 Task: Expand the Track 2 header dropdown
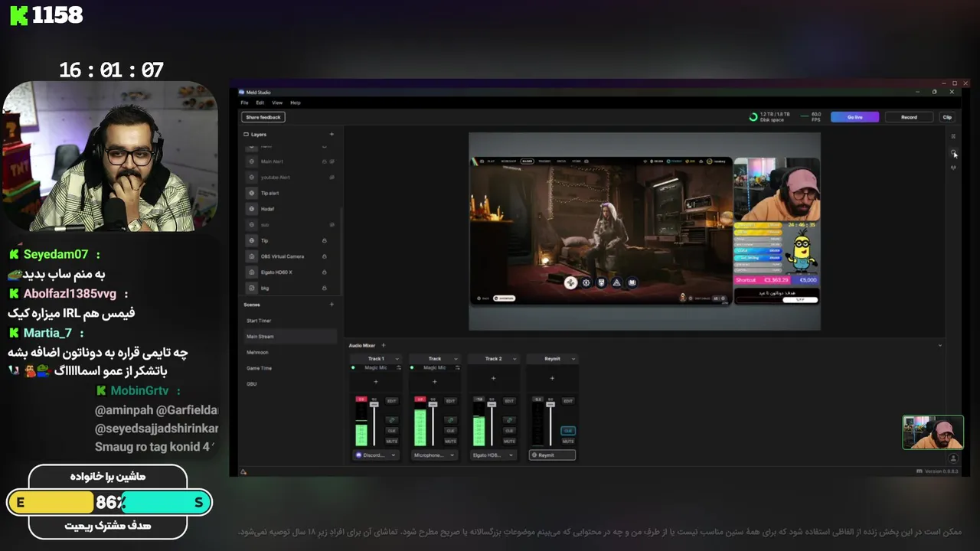pyautogui.click(x=514, y=358)
